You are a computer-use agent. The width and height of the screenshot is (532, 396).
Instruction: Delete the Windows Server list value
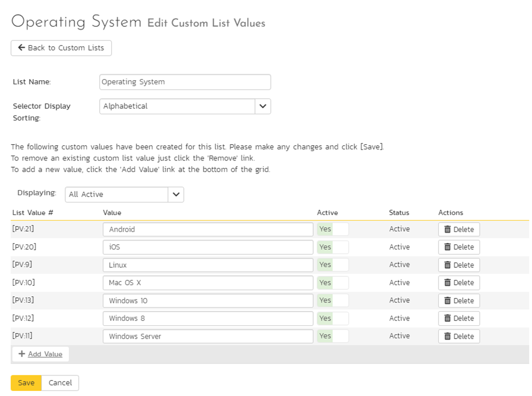tap(459, 336)
